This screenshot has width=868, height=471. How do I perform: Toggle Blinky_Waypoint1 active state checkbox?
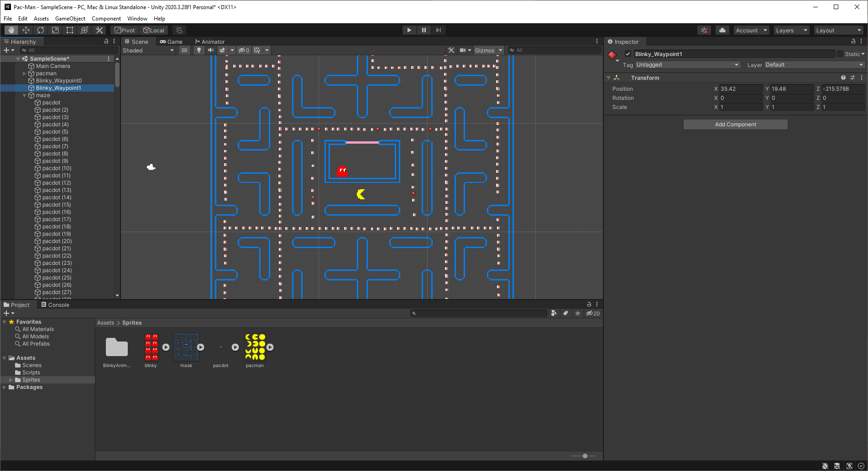click(628, 53)
